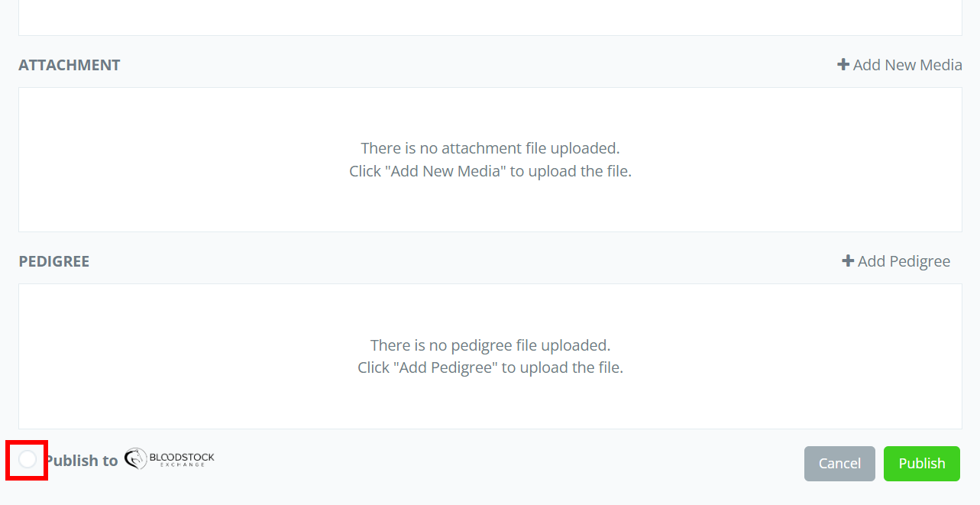This screenshot has height=505, width=980.
Task: Click the white panel above the ATTACHMENT section
Action: coord(489,17)
